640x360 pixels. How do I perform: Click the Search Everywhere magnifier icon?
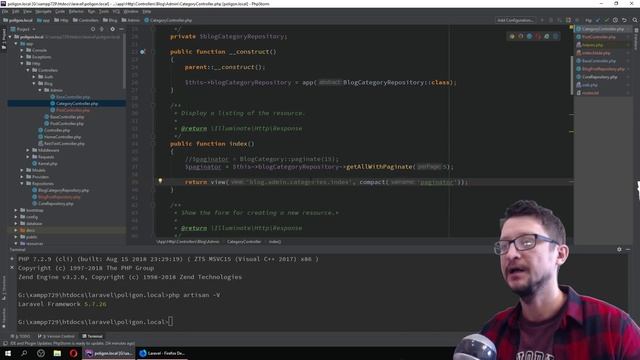coord(635,20)
